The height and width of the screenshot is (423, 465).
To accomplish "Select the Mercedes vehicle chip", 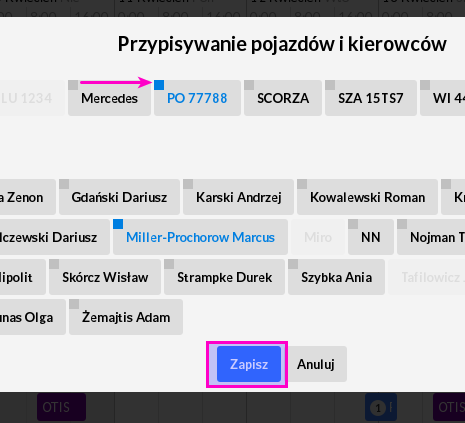I will pyautogui.click(x=109, y=98).
